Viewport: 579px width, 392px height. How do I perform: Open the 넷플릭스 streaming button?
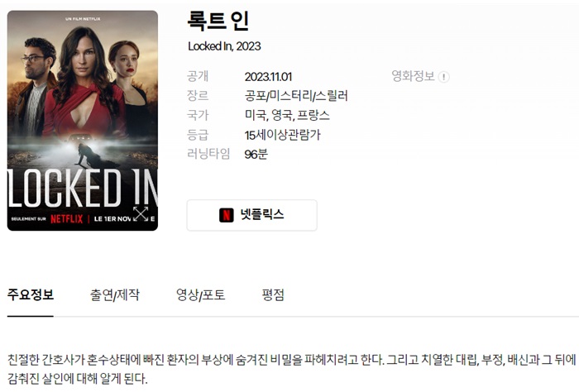tap(251, 215)
